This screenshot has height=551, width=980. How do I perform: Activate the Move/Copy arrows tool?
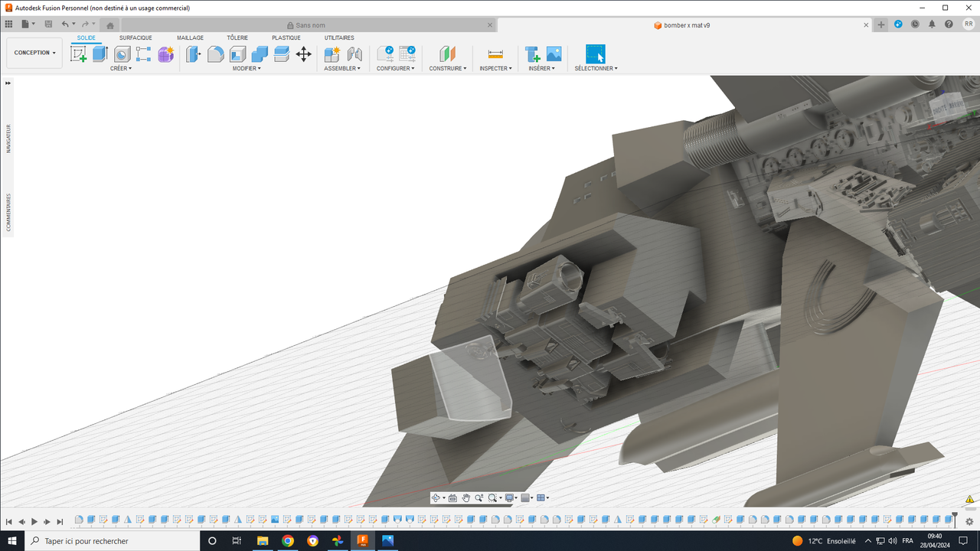tap(304, 54)
